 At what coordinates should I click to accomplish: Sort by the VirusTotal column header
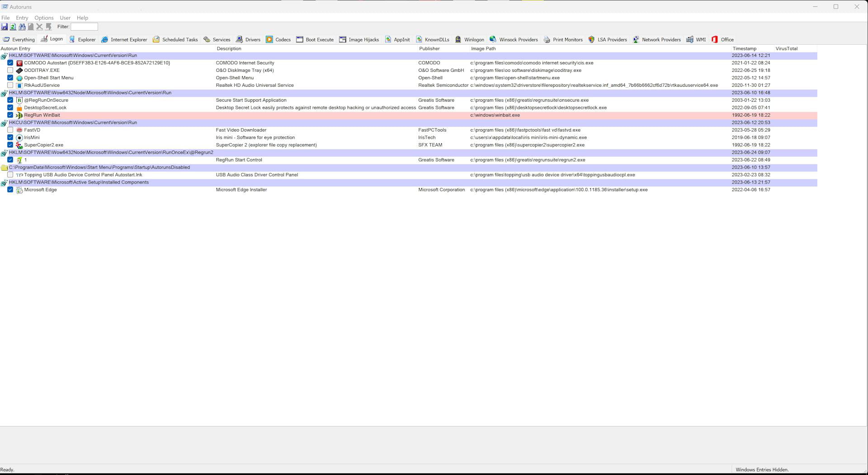(x=796, y=48)
